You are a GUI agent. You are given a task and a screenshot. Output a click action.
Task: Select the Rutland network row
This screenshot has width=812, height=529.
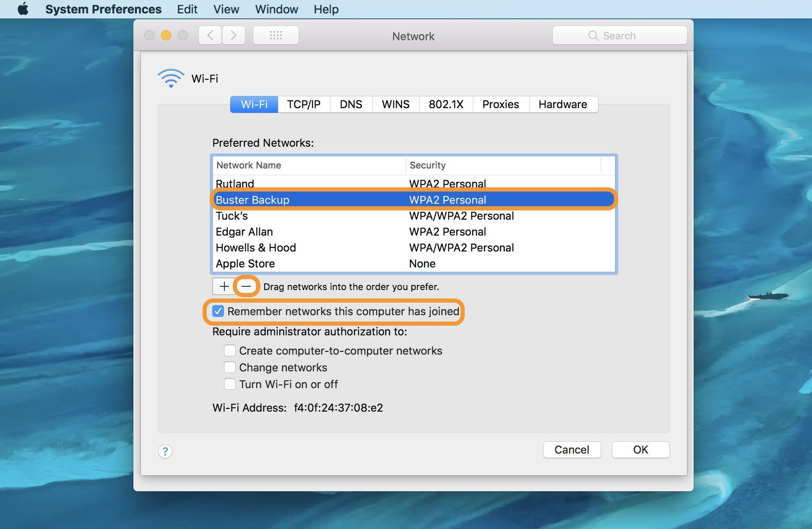pyautogui.click(x=414, y=184)
